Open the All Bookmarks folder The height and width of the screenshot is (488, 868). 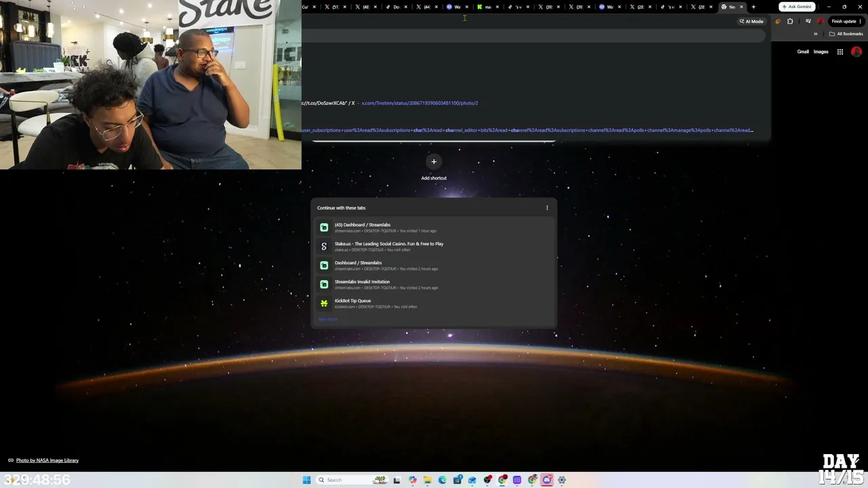[x=846, y=34]
